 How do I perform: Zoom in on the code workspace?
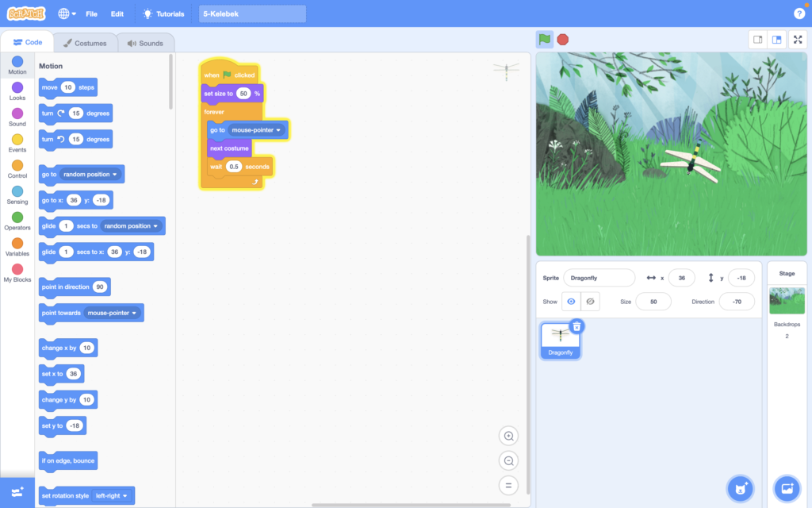(x=508, y=435)
